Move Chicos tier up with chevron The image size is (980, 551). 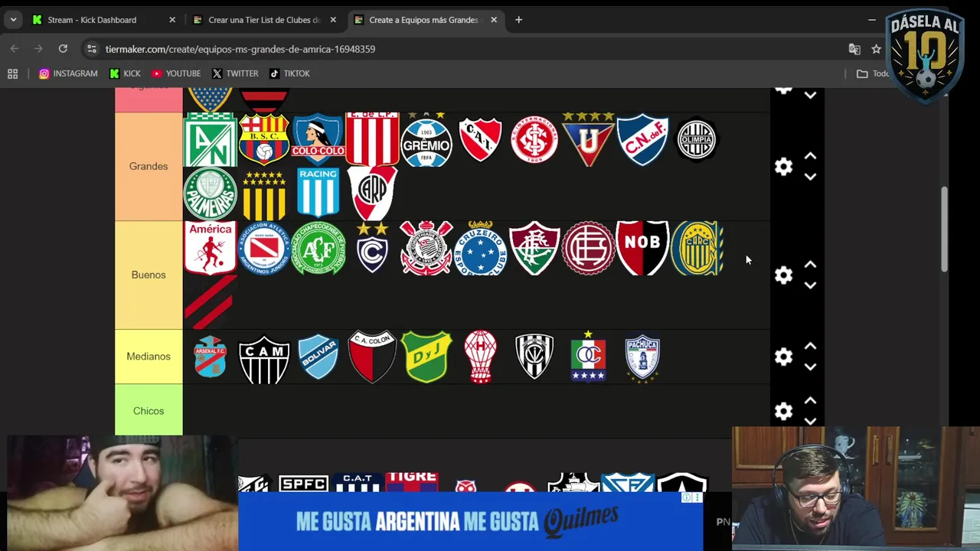[810, 400]
